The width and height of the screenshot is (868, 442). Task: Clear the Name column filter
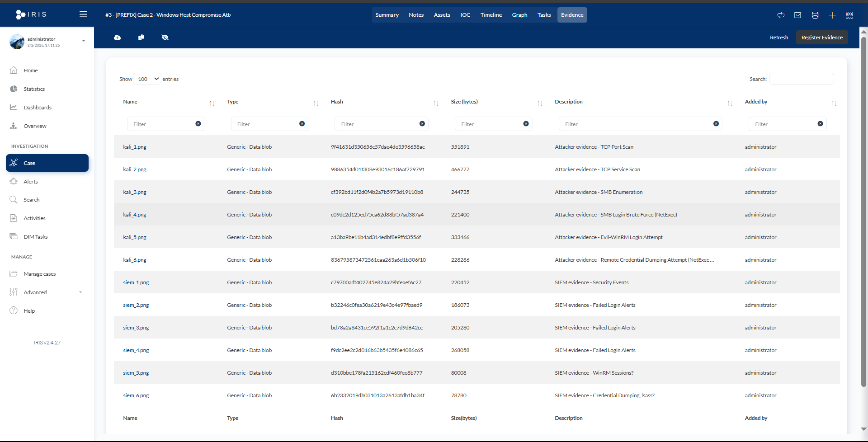click(198, 124)
